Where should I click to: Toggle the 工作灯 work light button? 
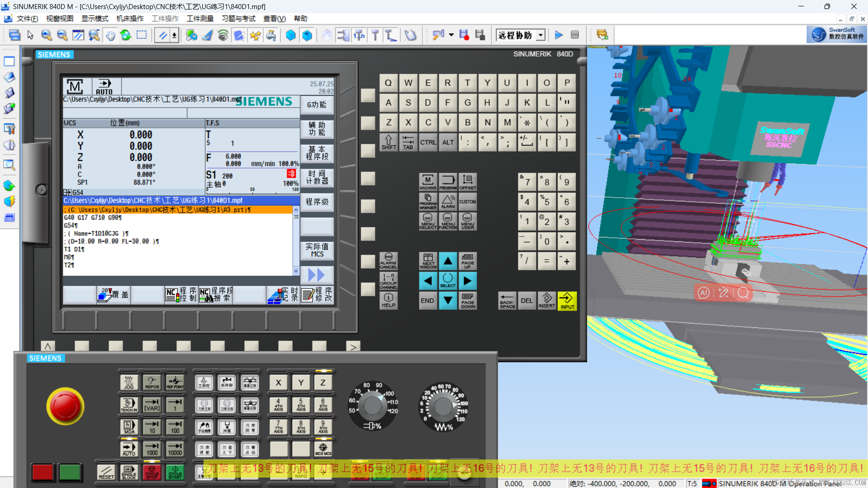[204, 382]
